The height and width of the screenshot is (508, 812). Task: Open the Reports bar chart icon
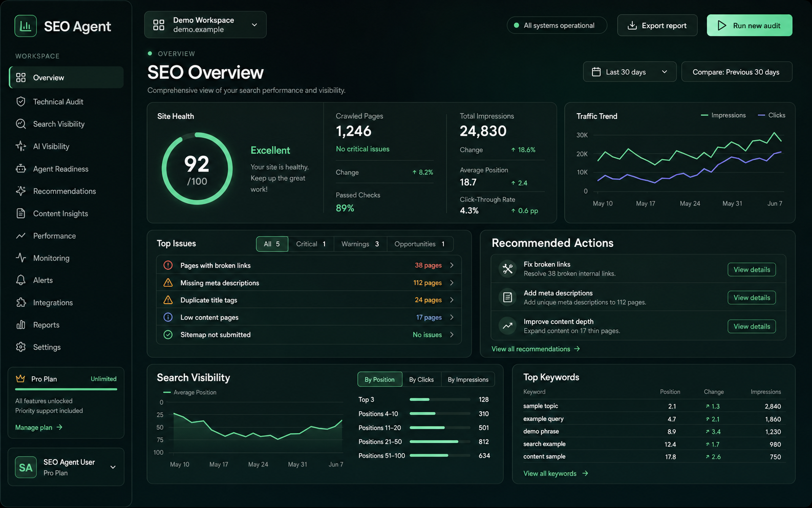click(21, 325)
